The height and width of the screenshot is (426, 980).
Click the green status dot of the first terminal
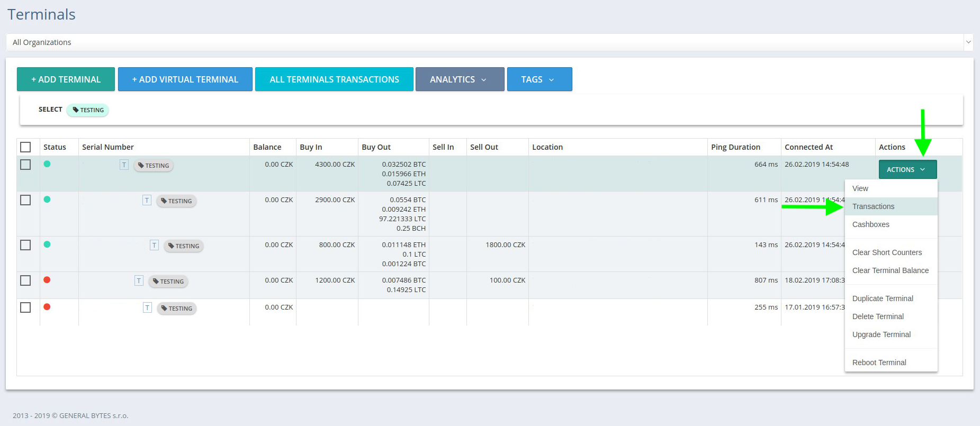click(47, 164)
